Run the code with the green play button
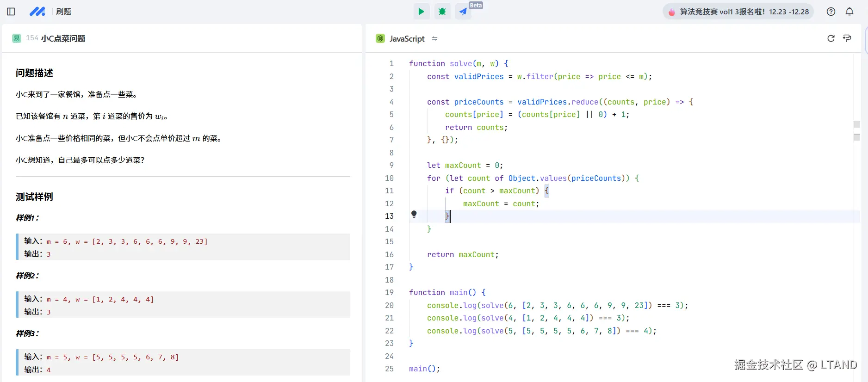Viewport: 868px width, 382px height. click(x=421, y=12)
